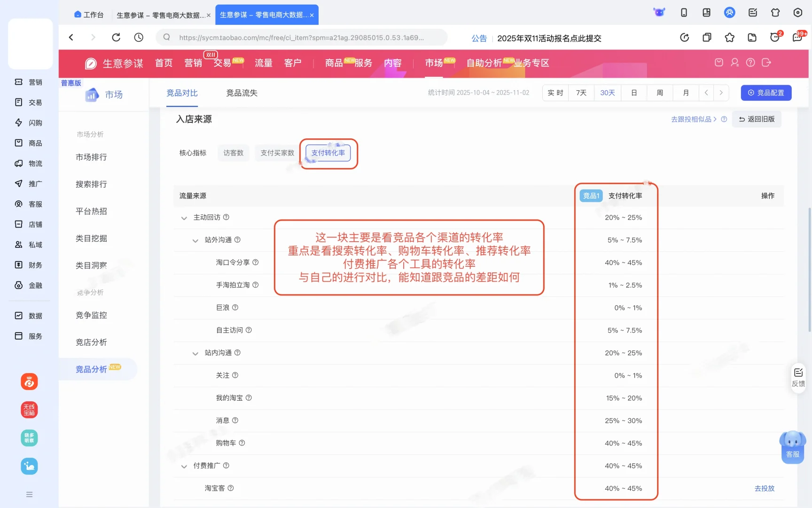
Task: Click the 竞品配置 button
Action: pos(766,93)
